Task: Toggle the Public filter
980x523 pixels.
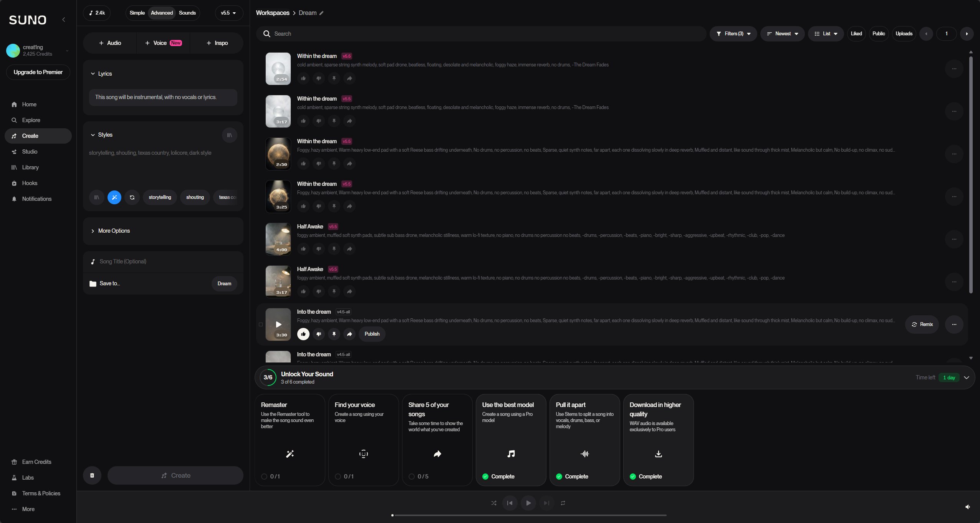Action: tap(879, 34)
